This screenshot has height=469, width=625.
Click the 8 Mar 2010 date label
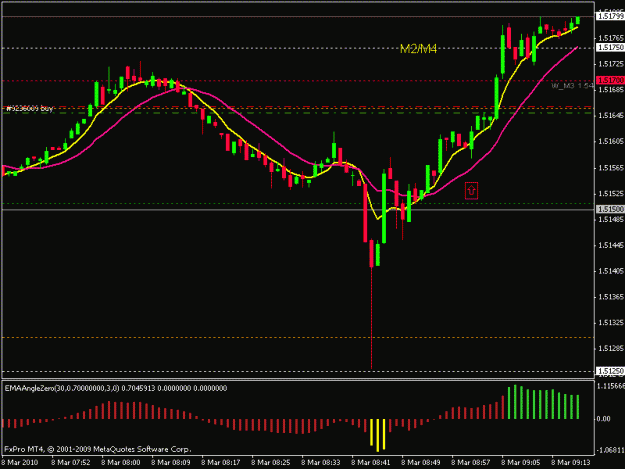20,463
